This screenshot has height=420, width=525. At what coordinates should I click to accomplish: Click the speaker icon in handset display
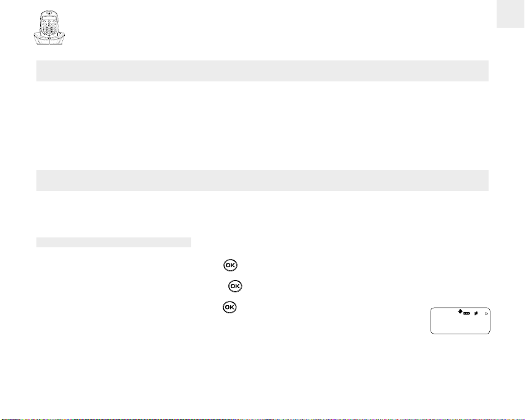click(476, 313)
